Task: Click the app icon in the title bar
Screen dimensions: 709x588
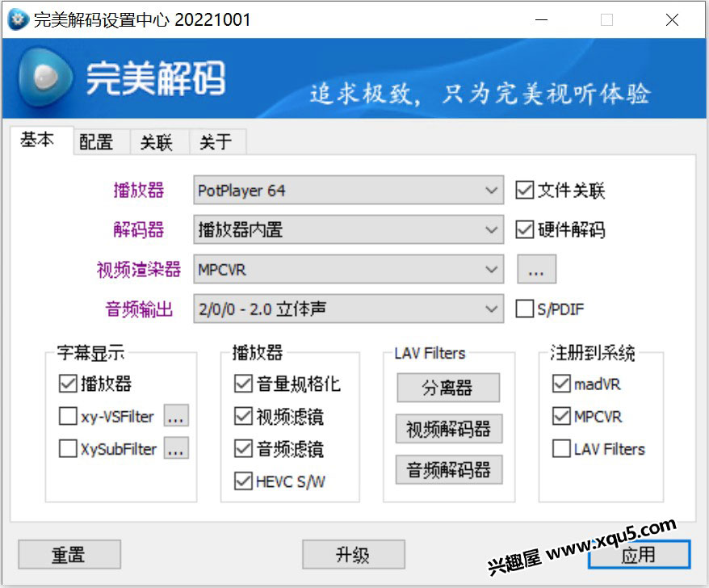Action: click(19, 20)
